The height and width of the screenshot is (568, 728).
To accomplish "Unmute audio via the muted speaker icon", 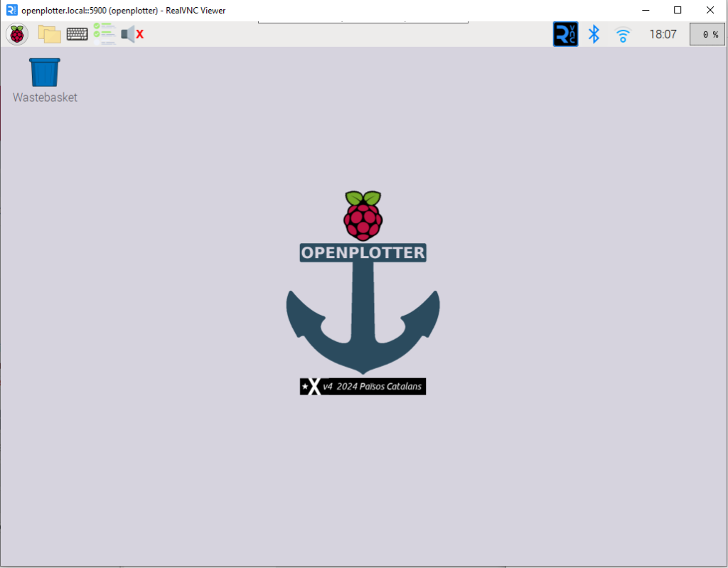I will click(x=132, y=33).
